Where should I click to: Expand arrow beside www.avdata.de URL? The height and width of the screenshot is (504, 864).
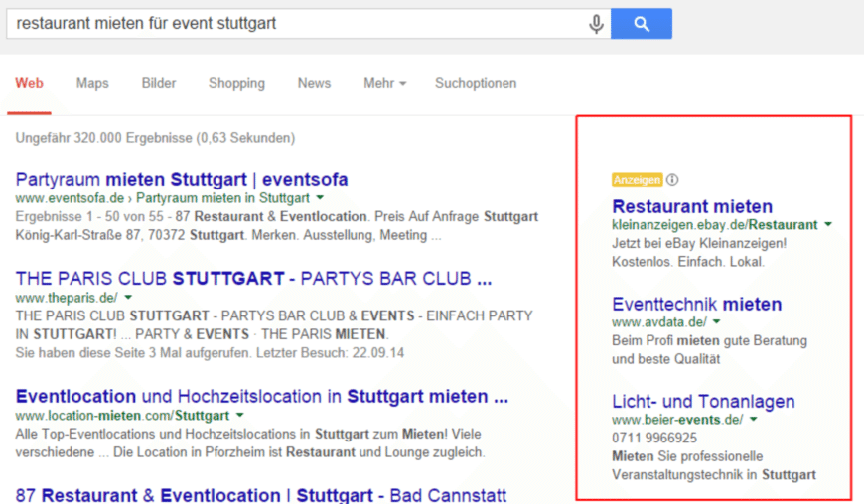pyautogui.click(x=716, y=321)
